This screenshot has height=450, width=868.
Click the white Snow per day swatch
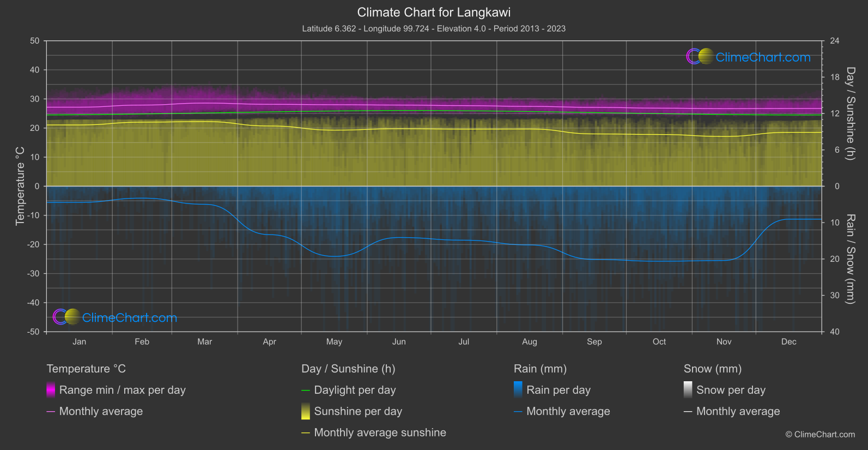point(688,389)
